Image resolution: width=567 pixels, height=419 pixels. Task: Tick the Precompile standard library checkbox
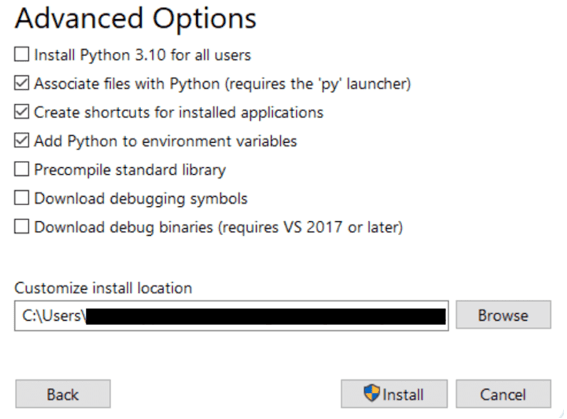pos(22,169)
